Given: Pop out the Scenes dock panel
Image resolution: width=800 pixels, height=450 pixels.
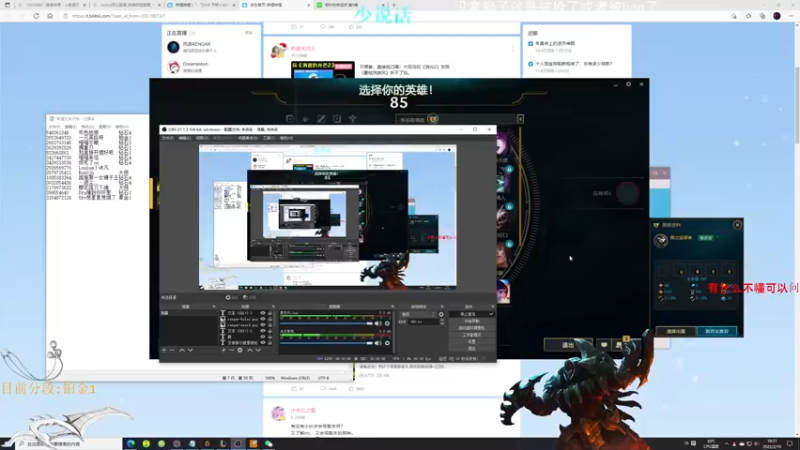Looking at the screenshot, I should [214, 306].
